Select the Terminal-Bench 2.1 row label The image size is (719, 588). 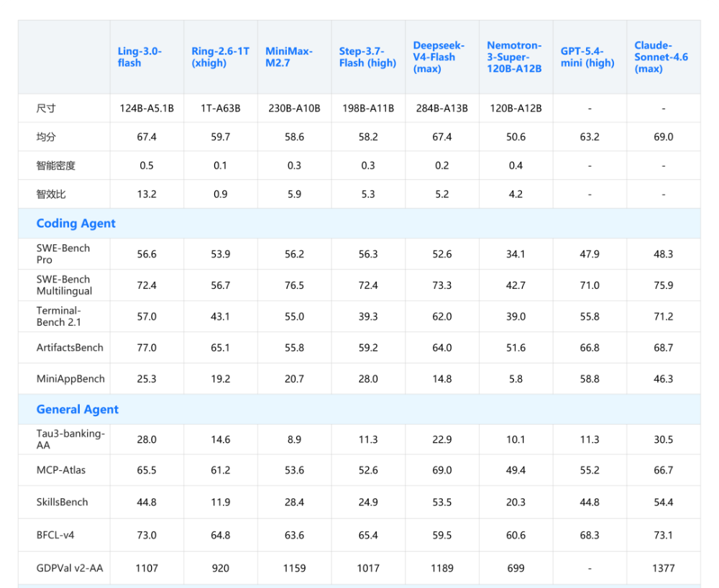coord(59,316)
